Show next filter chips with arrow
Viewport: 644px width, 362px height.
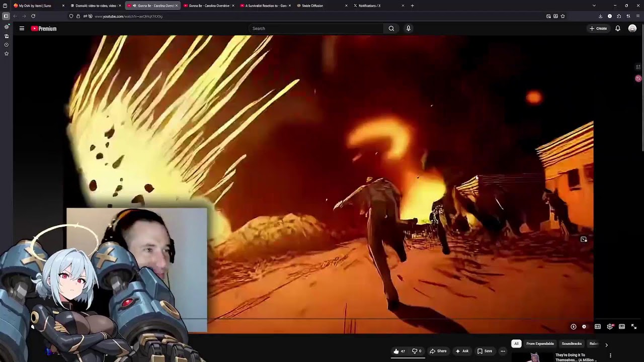pyautogui.click(x=606, y=345)
